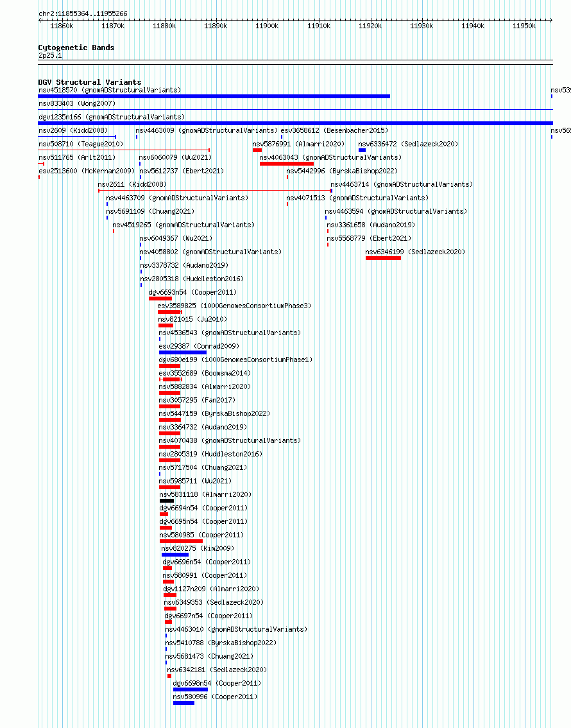The width and height of the screenshot is (571, 728).
Task: Open nsv508710 (Teague2010) variant
Action: (x=81, y=144)
